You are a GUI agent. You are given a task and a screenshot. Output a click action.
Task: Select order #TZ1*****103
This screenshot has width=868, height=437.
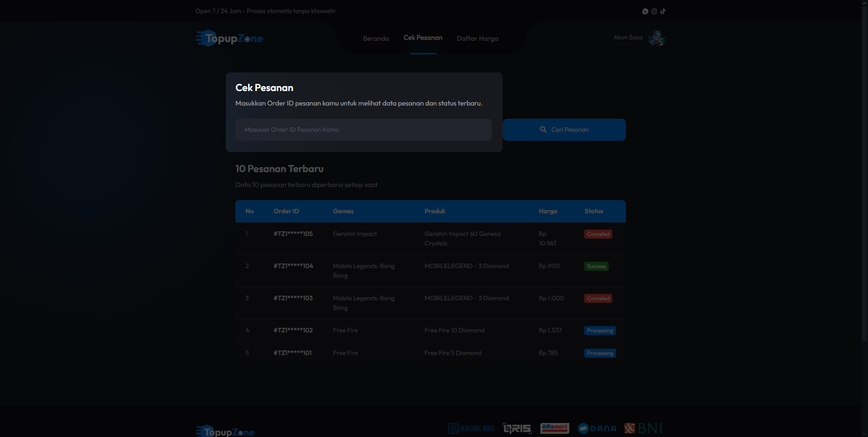(x=293, y=298)
